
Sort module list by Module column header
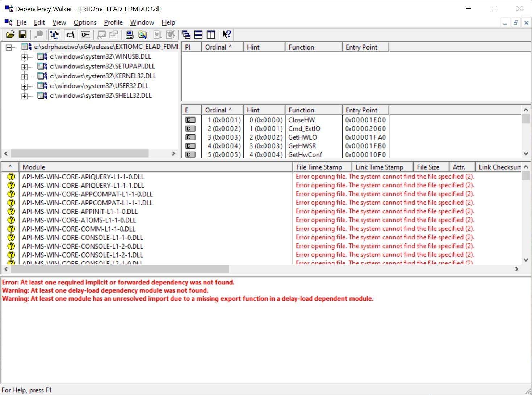tap(155, 167)
